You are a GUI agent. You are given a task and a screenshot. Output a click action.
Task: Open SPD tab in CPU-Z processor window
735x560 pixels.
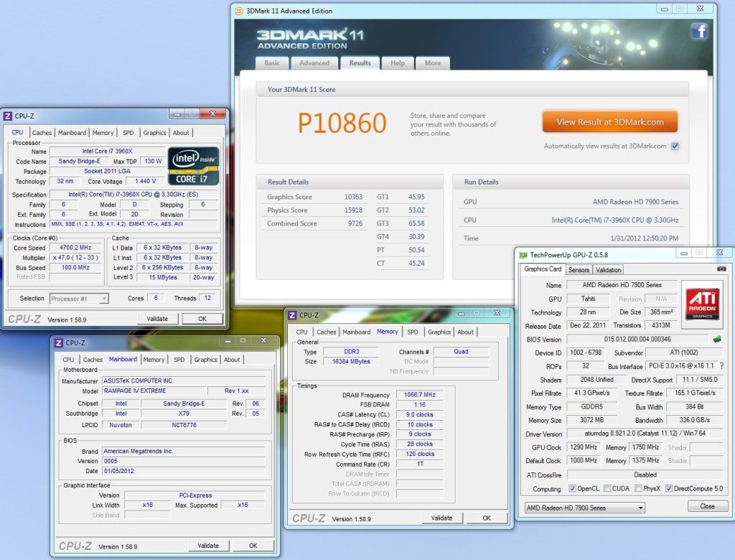click(x=128, y=133)
